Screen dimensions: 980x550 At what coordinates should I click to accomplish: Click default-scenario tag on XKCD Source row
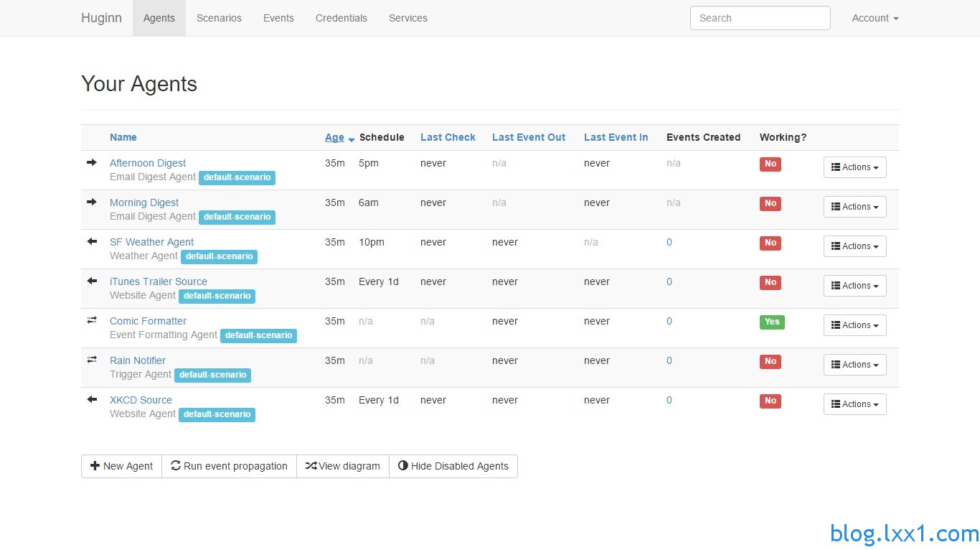(217, 414)
